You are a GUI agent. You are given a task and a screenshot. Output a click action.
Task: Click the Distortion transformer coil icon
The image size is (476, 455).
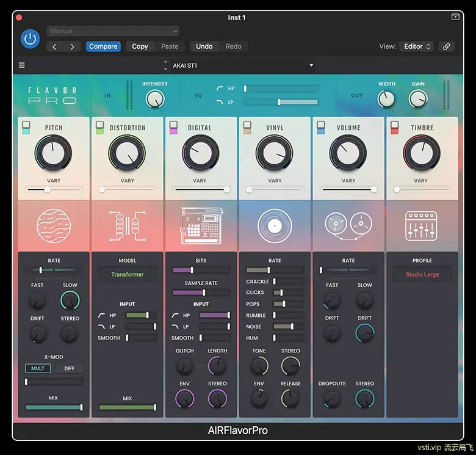click(x=128, y=226)
